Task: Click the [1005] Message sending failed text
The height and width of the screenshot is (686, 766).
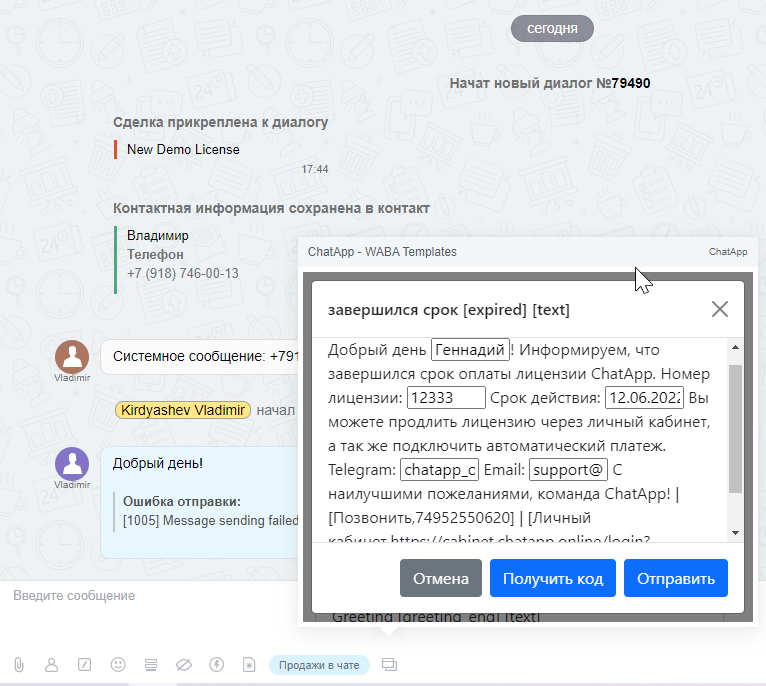Action: click(211, 520)
